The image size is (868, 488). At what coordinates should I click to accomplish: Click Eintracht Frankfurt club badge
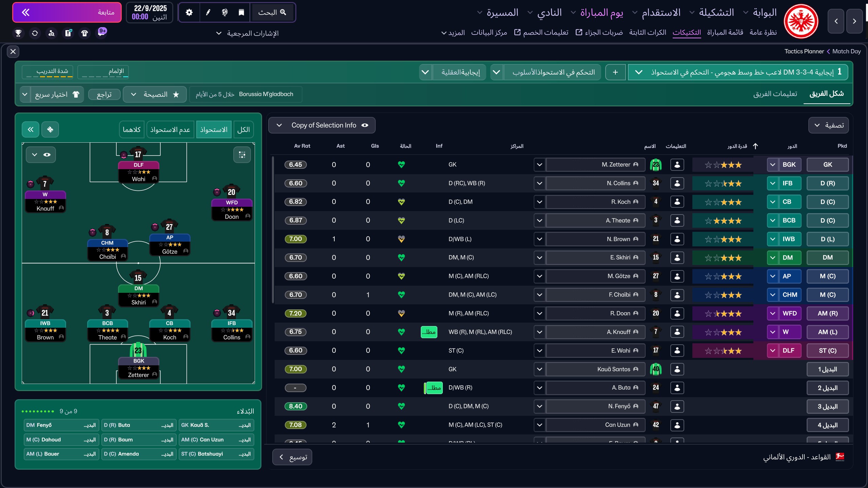(x=801, y=21)
